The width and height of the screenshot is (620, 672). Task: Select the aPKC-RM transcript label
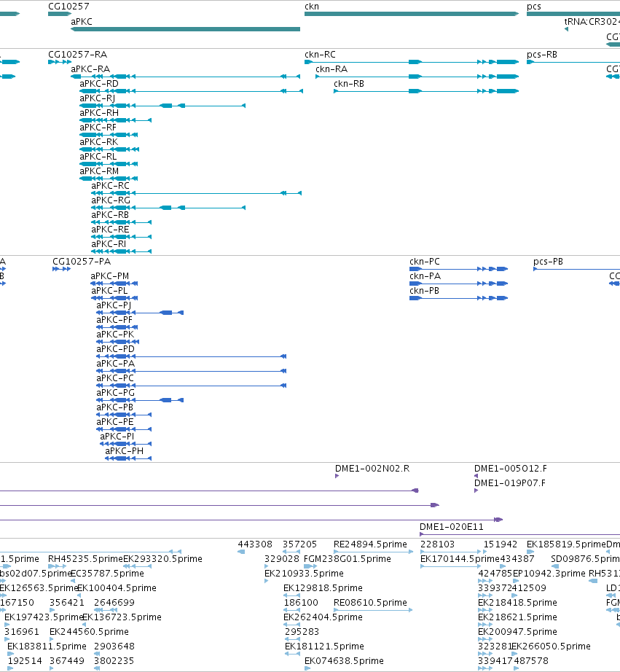coord(99,171)
